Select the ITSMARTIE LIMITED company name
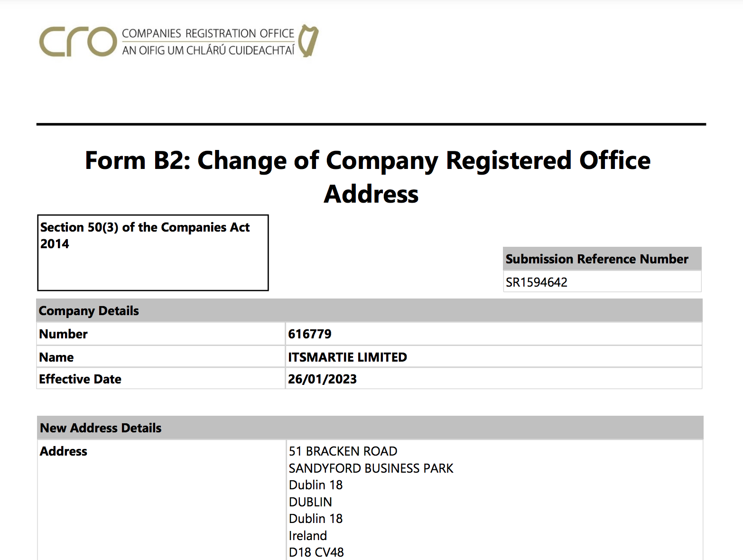Viewport: 743px width, 560px height. point(347,357)
